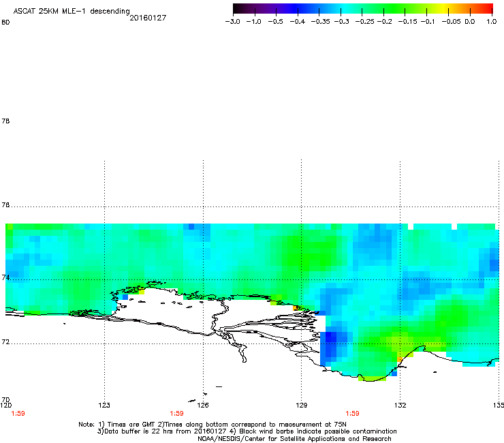The height and width of the screenshot is (443, 504).
Task: Select the 126 longitude axis label
Action: coord(203,405)
